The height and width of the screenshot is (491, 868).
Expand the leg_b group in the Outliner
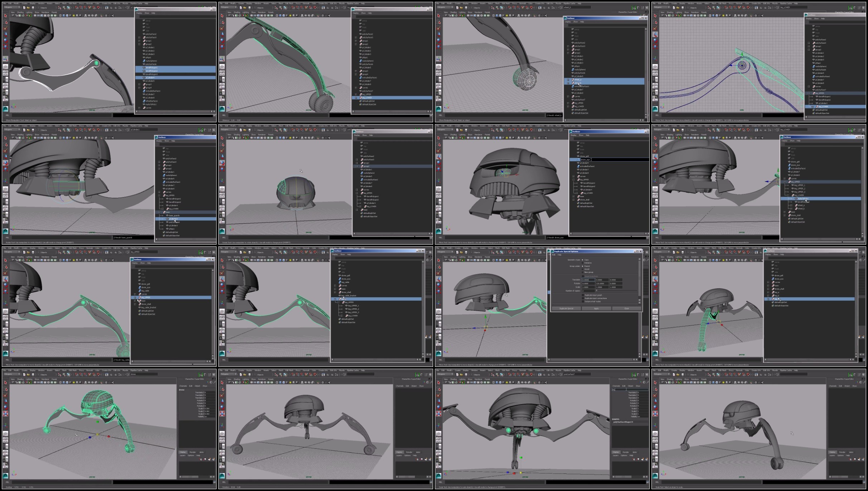click(x=768, y=296)
